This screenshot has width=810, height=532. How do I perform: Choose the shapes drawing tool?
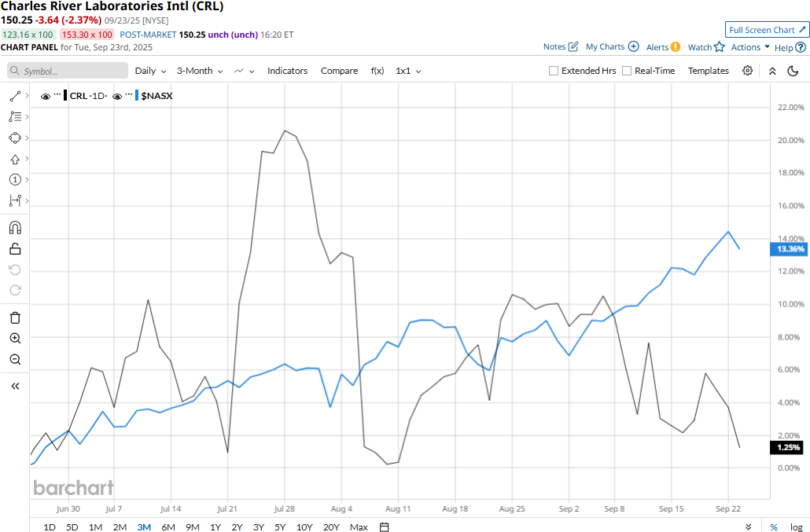(x=15, y=138)
